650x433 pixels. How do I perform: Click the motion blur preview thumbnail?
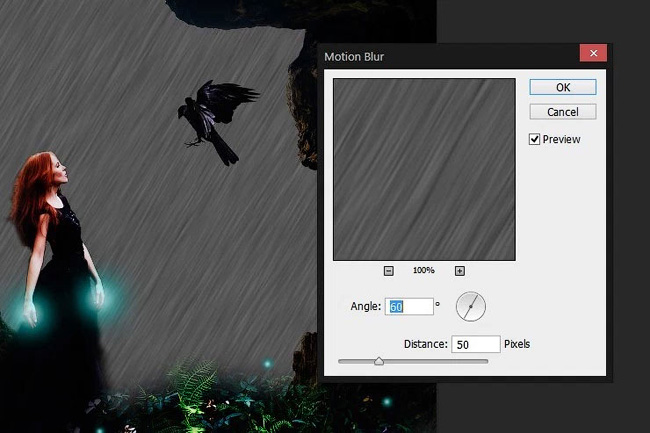coord(424,169)
